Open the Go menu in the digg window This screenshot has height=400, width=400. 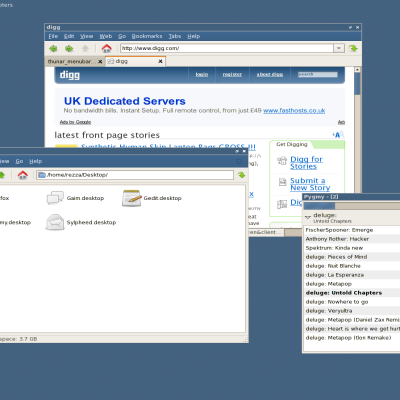tap(122, 36)
